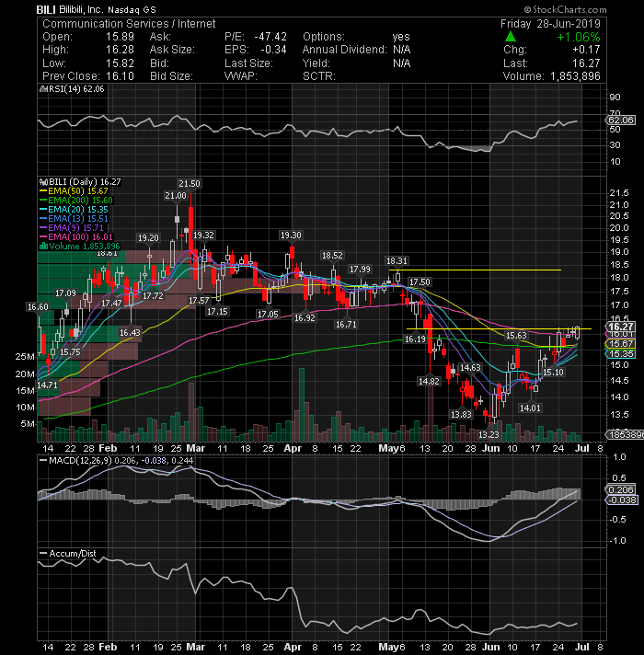Click the StockCharts.com label at top right
This screenshot has width=644, height=655.
(x=566, y=9)
